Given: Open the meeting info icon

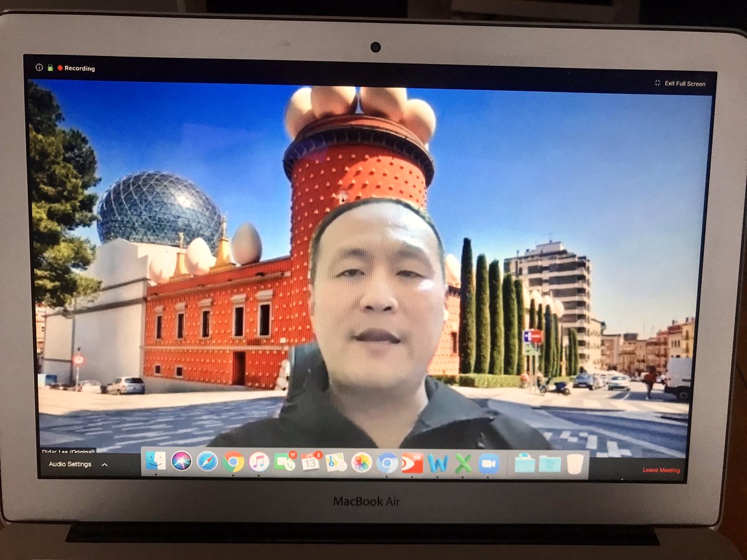Looking at the screenshot, I should point(39,67).
